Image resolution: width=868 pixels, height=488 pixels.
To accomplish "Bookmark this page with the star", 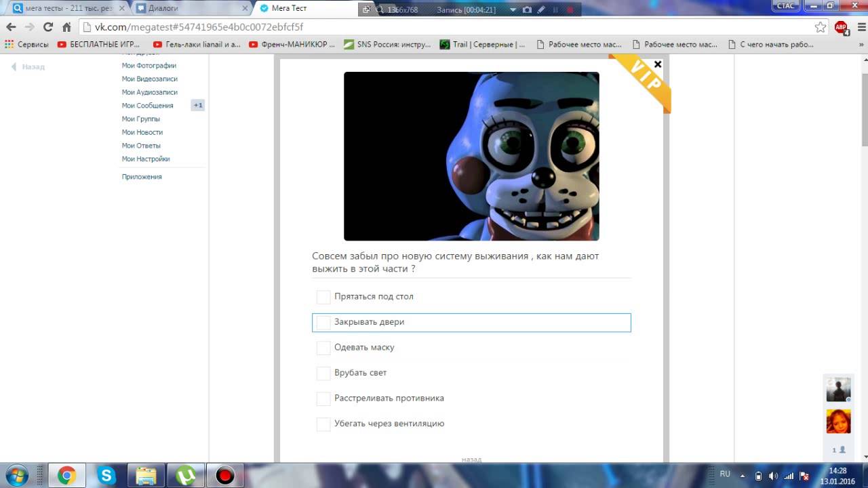I will coord(821,27).
